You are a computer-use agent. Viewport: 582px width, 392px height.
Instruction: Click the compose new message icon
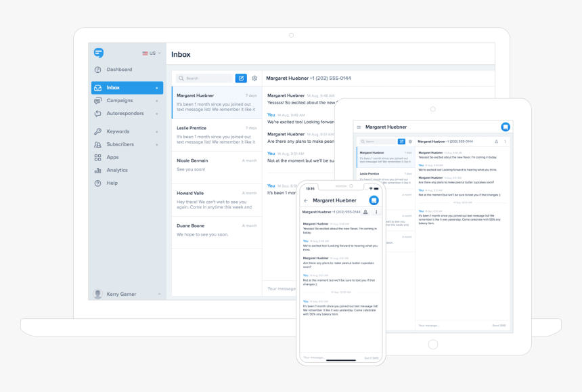coord(241,78)
